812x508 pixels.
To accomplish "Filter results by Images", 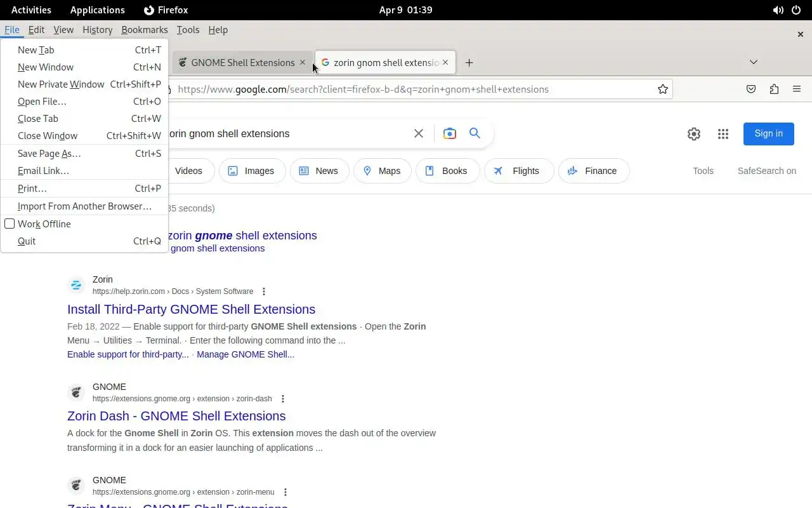I will point(252,171).
